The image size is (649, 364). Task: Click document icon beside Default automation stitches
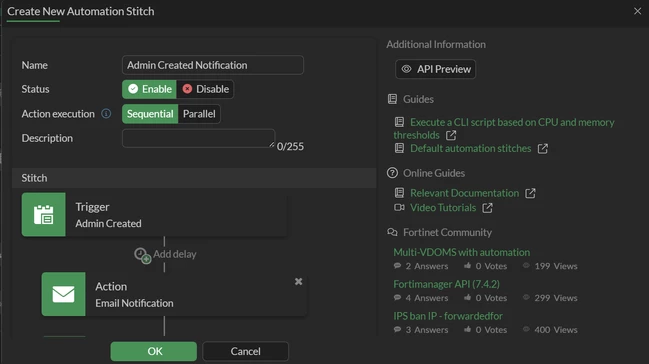[x=399, y=148]
